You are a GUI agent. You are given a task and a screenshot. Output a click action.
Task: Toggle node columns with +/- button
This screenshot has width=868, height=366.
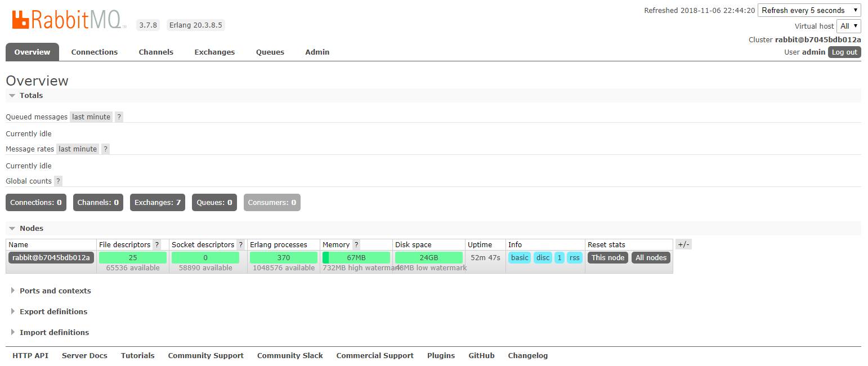click(x=683, y=244)
